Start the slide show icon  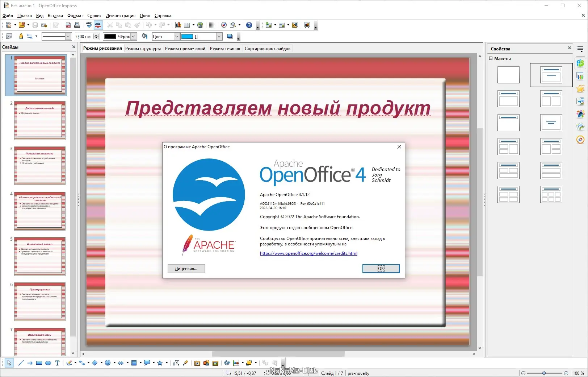coord(307,25)
